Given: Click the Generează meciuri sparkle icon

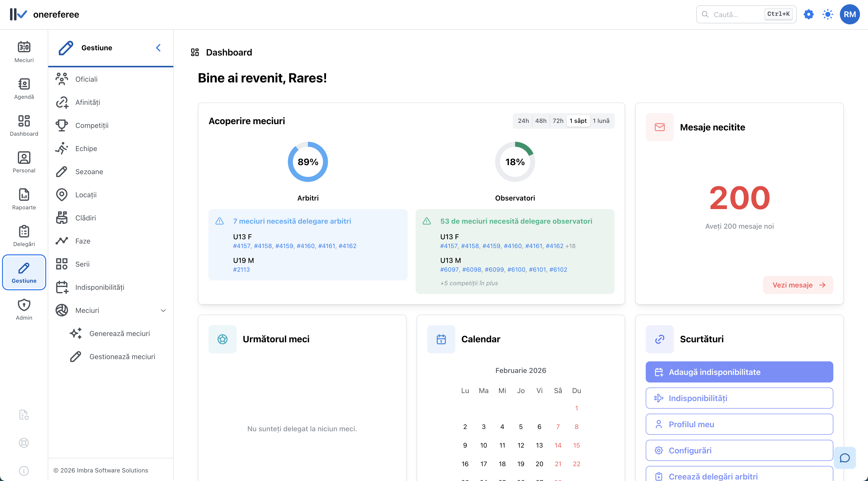Looking at the screenshot, I should pos(76,333).
